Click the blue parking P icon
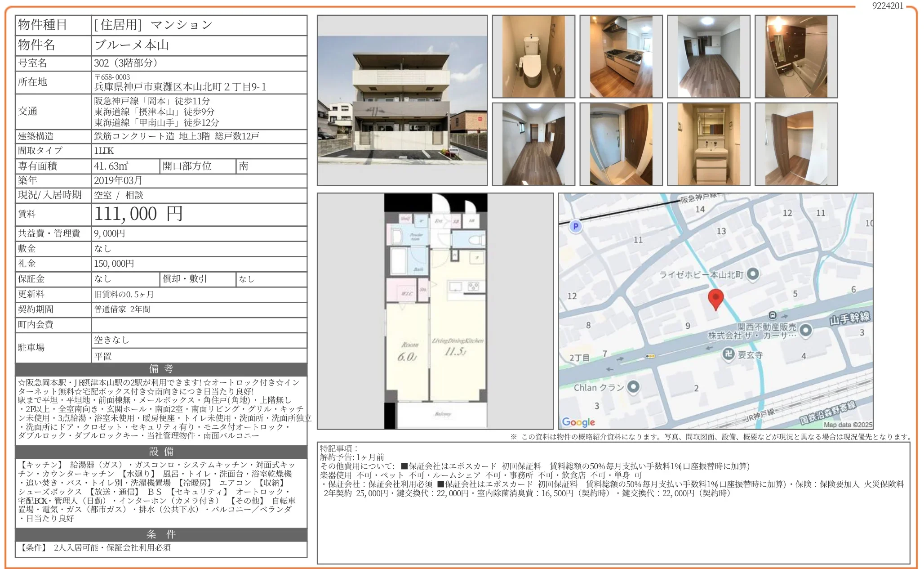Viewport: 924px width, 569px height. coord(576,226)
